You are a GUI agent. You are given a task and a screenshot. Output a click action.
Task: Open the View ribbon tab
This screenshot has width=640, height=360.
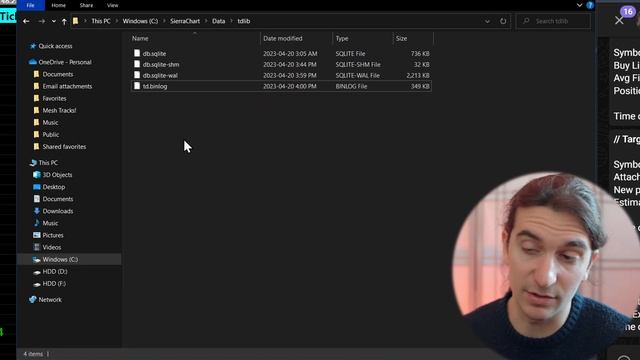pos(112,5)
